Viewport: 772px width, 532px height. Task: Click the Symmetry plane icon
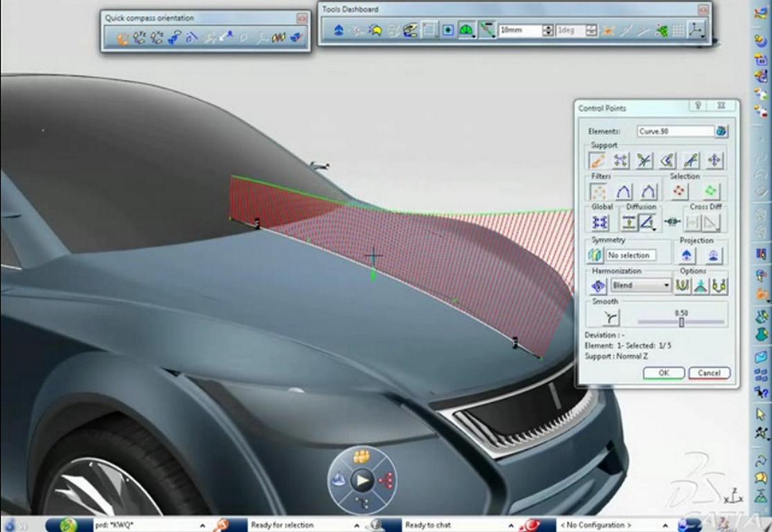click(595, 255)
